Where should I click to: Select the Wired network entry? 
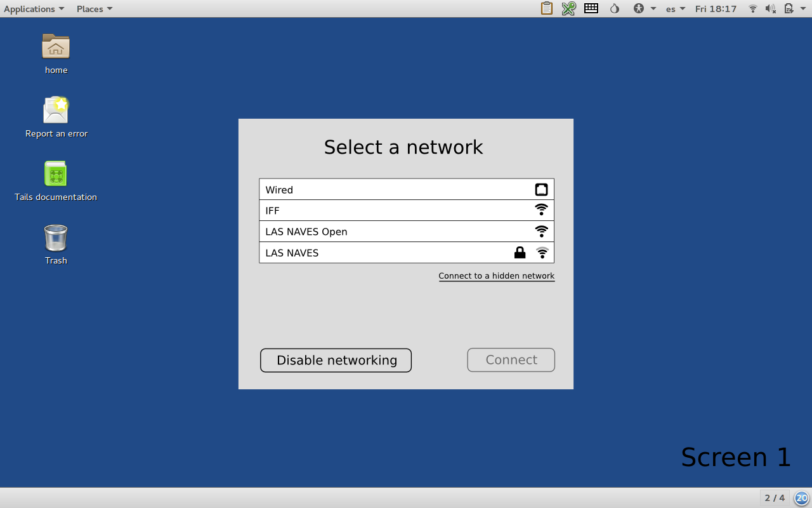click(406, 189)
